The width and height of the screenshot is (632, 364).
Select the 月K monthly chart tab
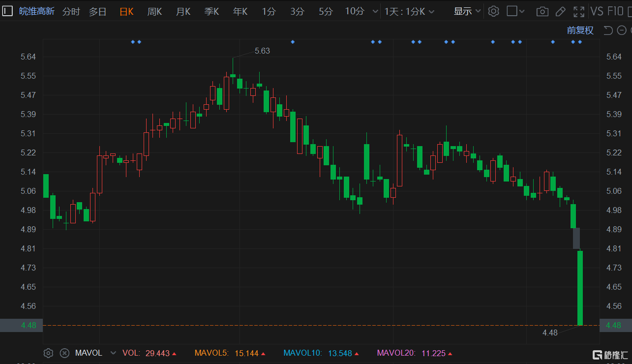coord(183,11)
